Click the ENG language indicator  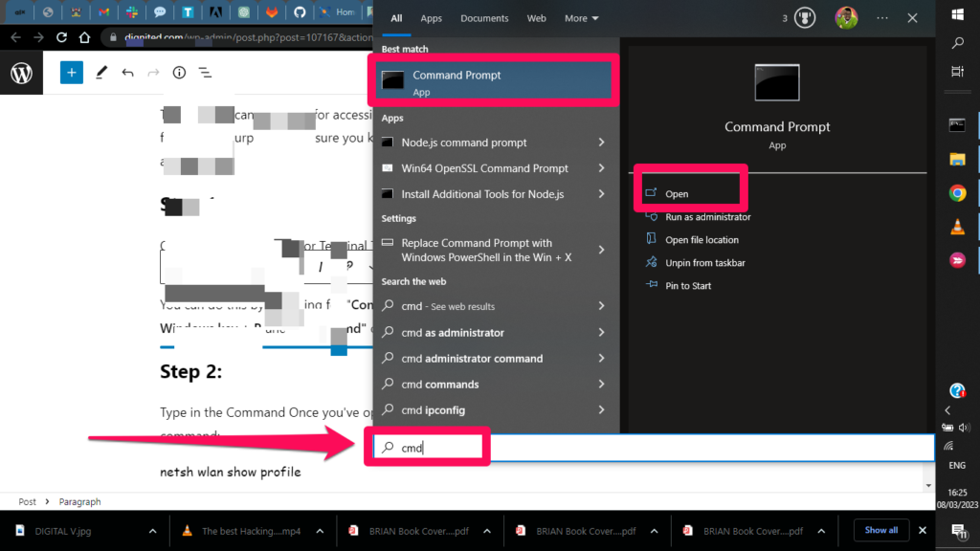[957, 466]
